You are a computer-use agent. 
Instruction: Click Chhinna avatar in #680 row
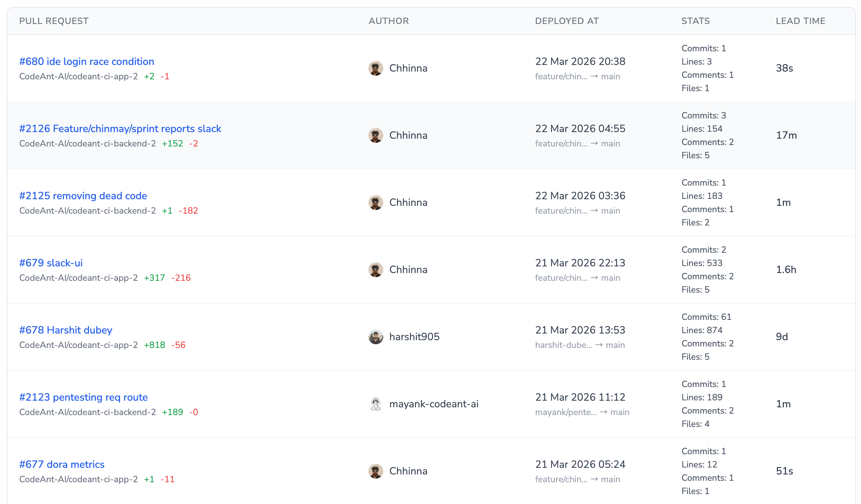pyautogui.click(x=376, y=68)
